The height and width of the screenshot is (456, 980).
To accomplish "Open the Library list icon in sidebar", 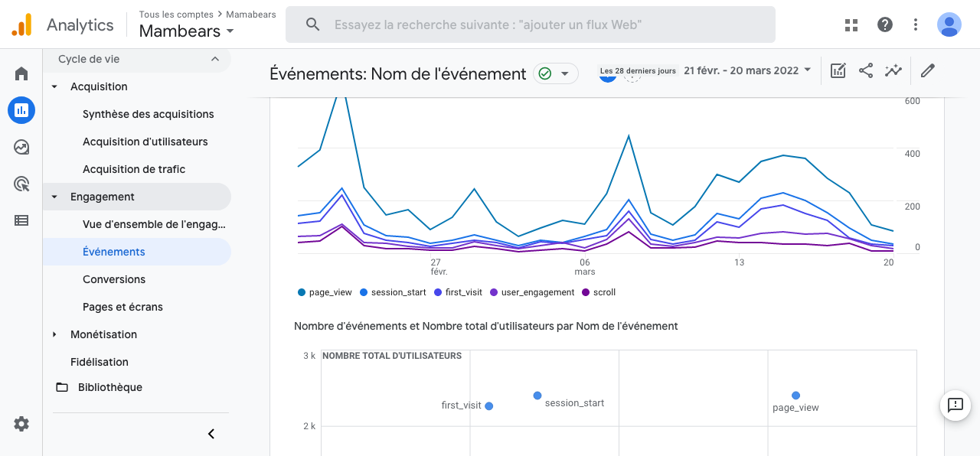I will (x=21, y=220).
